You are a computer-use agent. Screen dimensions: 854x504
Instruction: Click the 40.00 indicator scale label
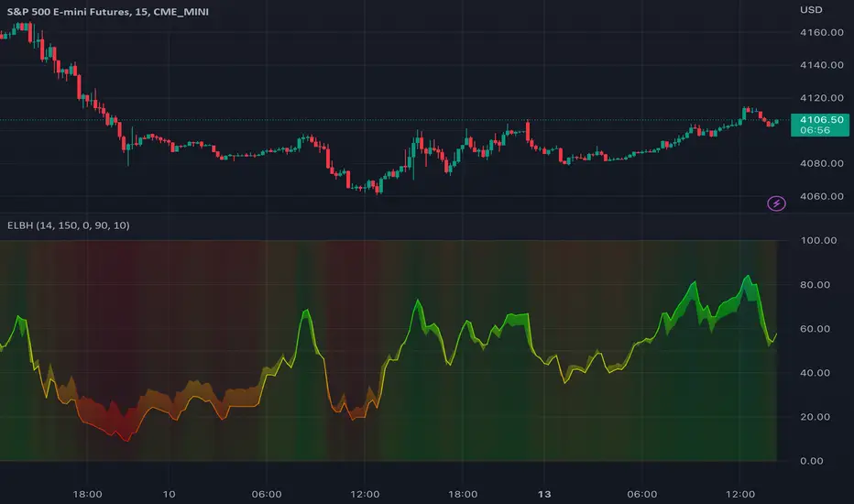[815, 373]
